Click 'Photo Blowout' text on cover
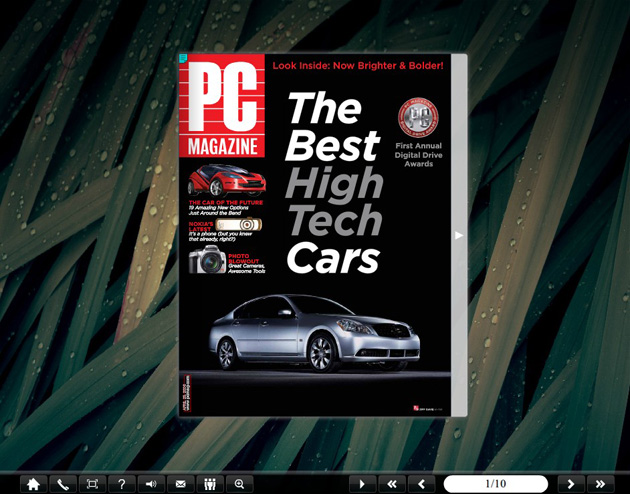This screenshot has width=630, height=494. [x=243, y=258]
